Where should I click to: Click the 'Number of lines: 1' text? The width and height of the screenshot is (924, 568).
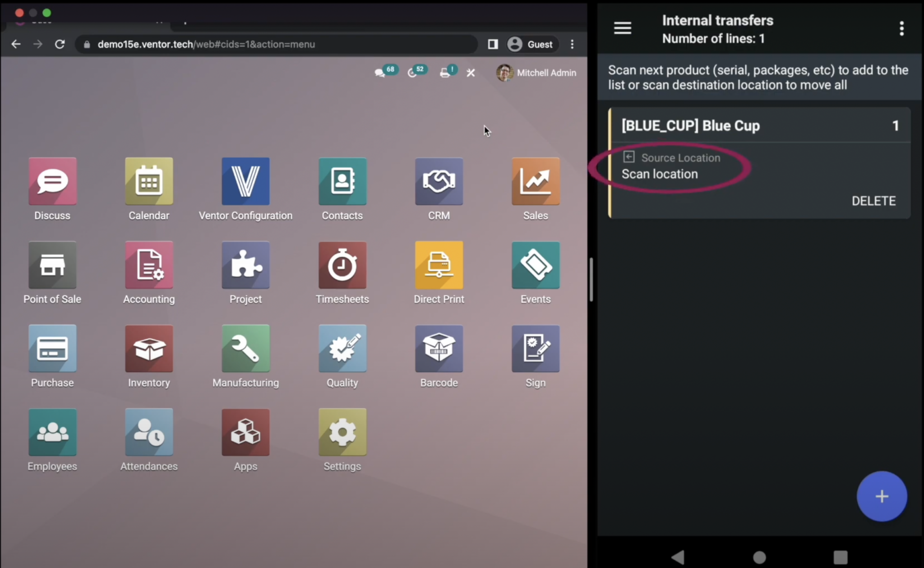pos(713,39)
